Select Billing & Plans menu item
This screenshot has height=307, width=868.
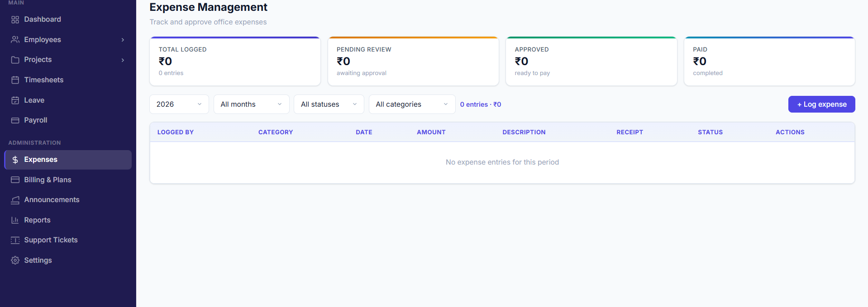[68, 180]
